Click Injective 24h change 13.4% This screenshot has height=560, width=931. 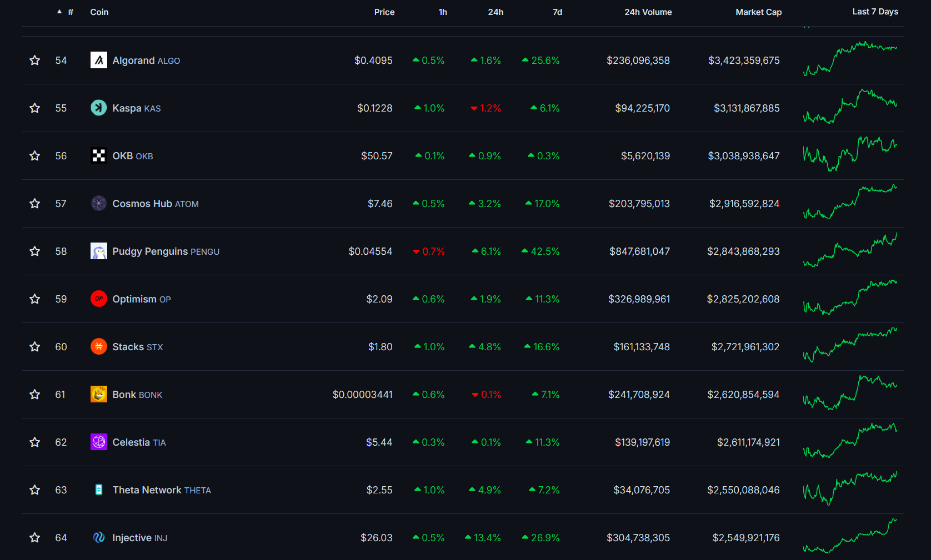tap(483, 538)
